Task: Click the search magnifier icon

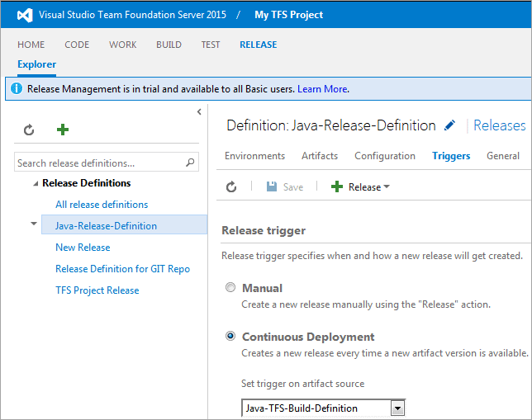Action: point(191,163)
